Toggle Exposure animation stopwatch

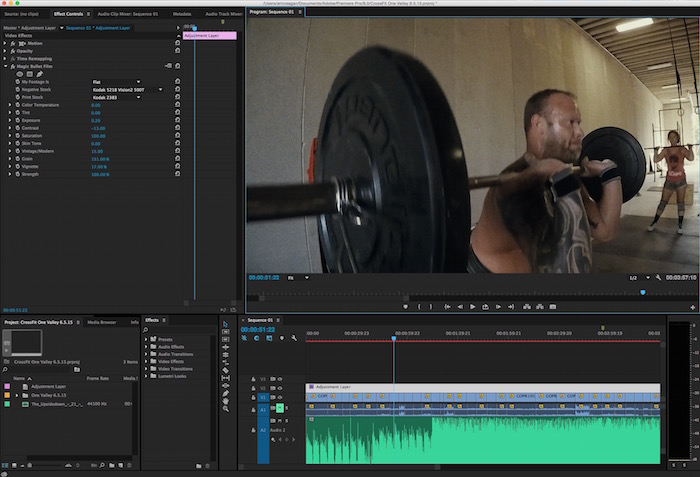point(18,120)
